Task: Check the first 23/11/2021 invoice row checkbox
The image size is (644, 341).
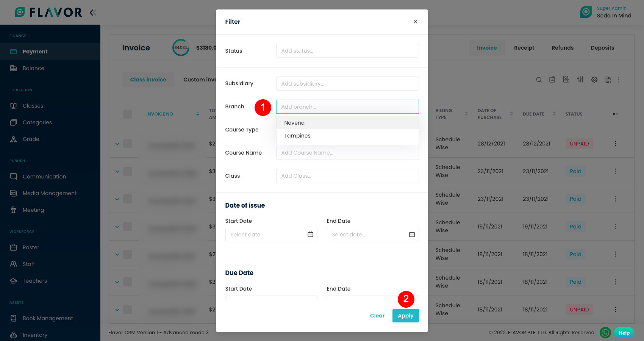Action: point(128,171)
